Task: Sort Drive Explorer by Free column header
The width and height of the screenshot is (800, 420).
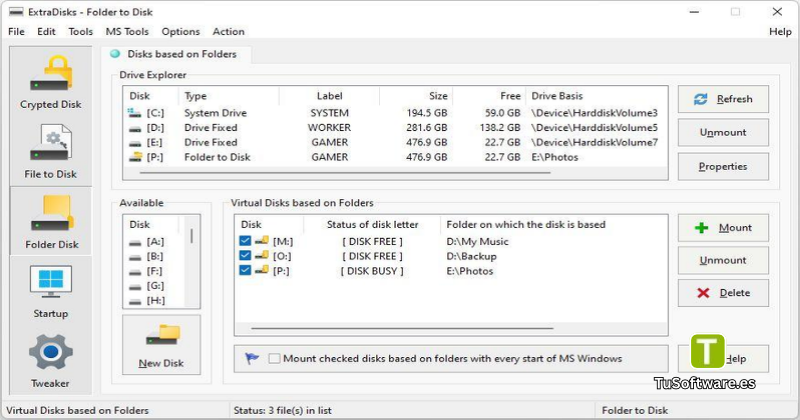Action: pos(489,96)
